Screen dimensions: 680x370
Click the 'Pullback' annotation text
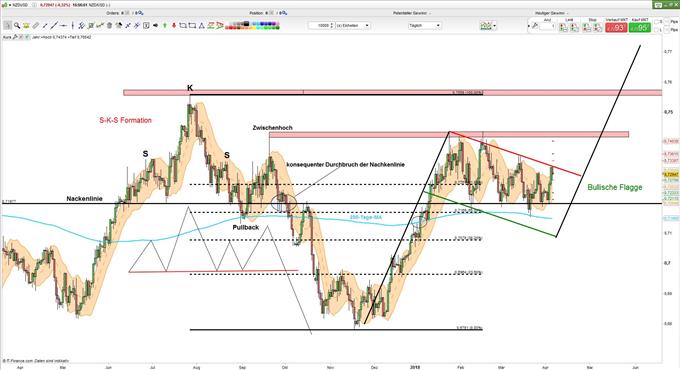point(245,227)
